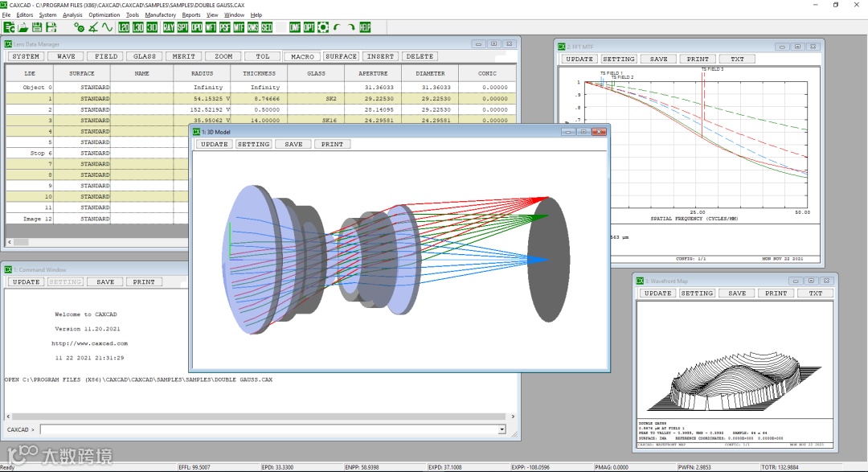Click the Save As toolbar icon
Viewport: 868px width, 472px height.
[x=51, y=27]
